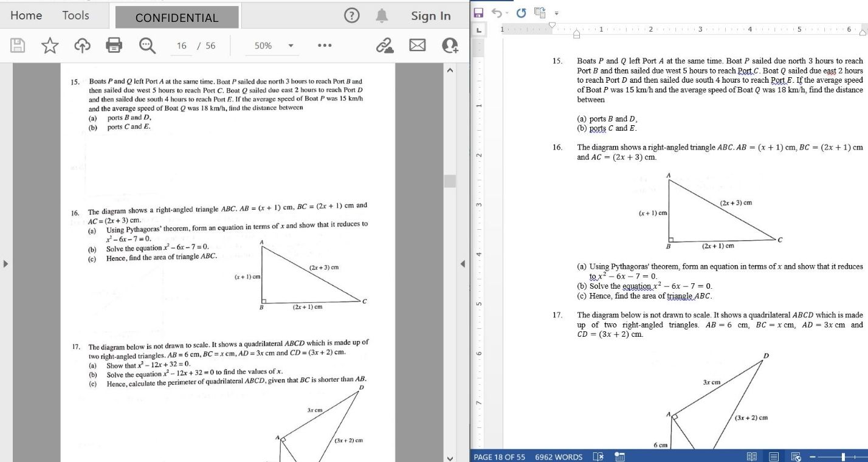
Task: Open the CONFIDENTIAL document tab
Action: point(177,18)
